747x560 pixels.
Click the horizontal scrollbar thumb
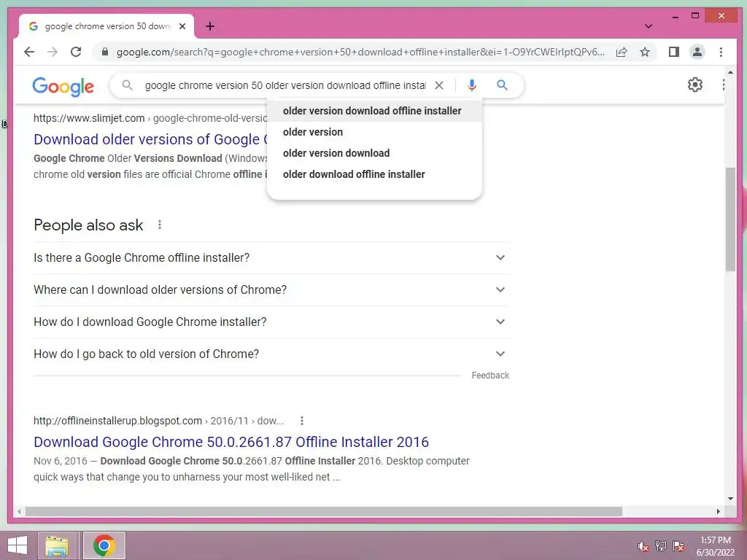click(x=323, y=511)
